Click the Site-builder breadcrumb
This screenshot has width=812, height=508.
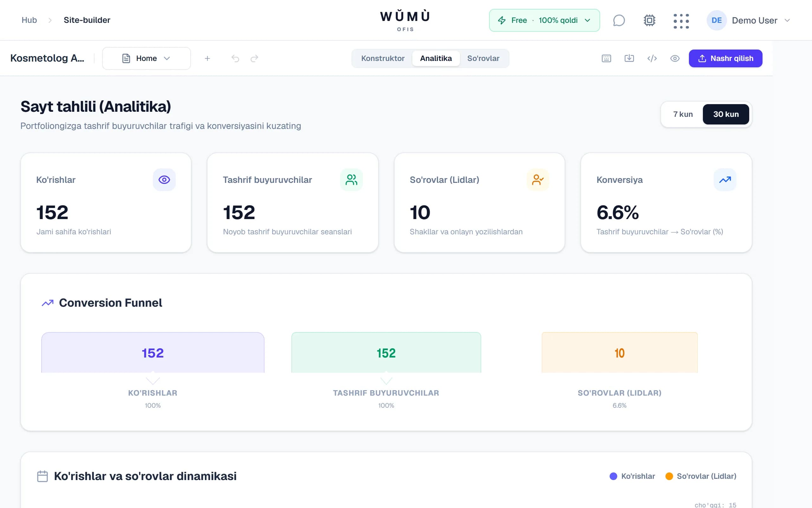pyautogui.click(x=87, y=20)
